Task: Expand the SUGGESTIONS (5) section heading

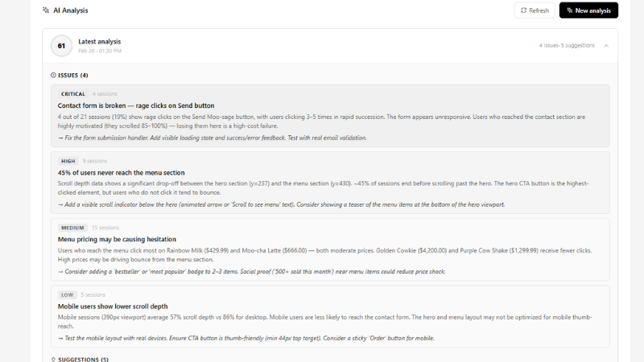Action: pyautogui.click(x=83, y=359)
